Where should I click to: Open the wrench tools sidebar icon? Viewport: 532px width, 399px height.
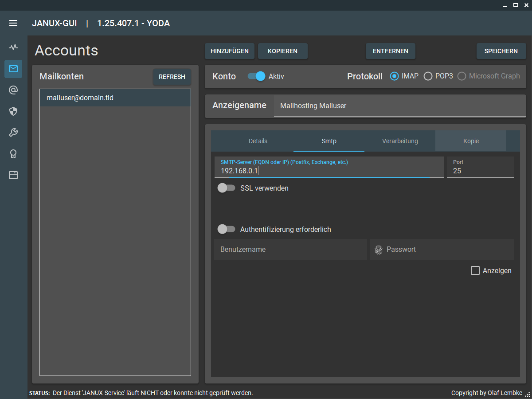click(x=13, y=133)
